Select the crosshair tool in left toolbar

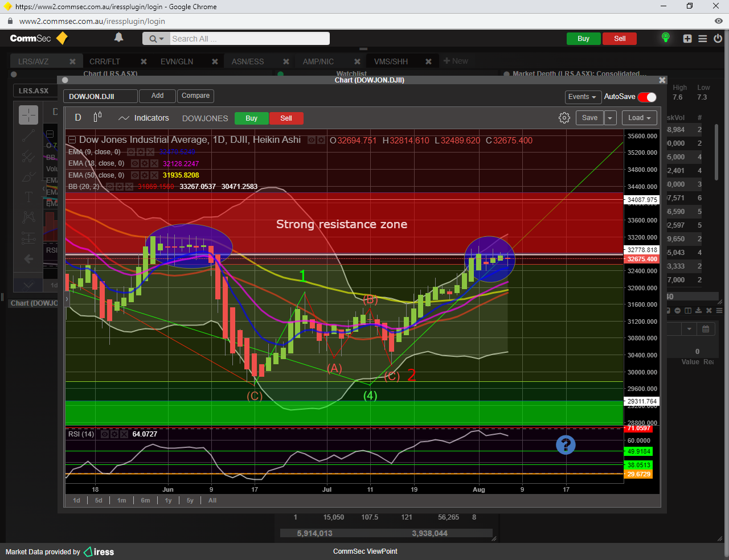(x=28, y=115)
